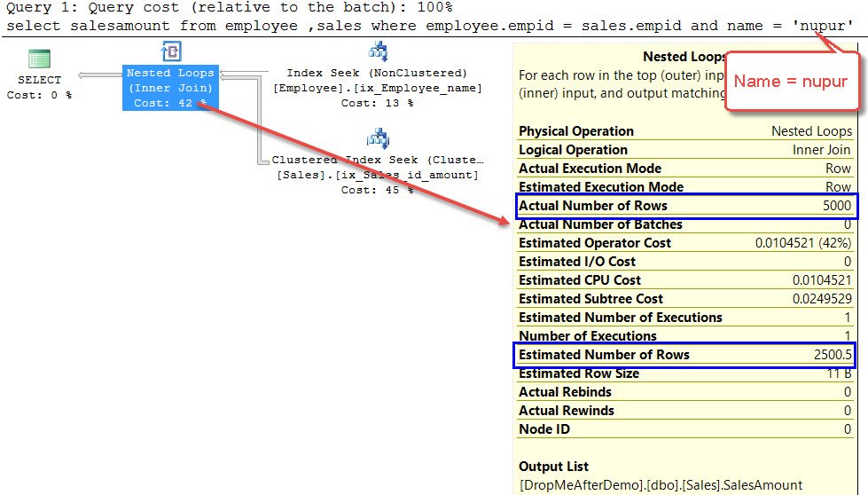Click the 'Actual Number of Batches' row

point(685,224)
